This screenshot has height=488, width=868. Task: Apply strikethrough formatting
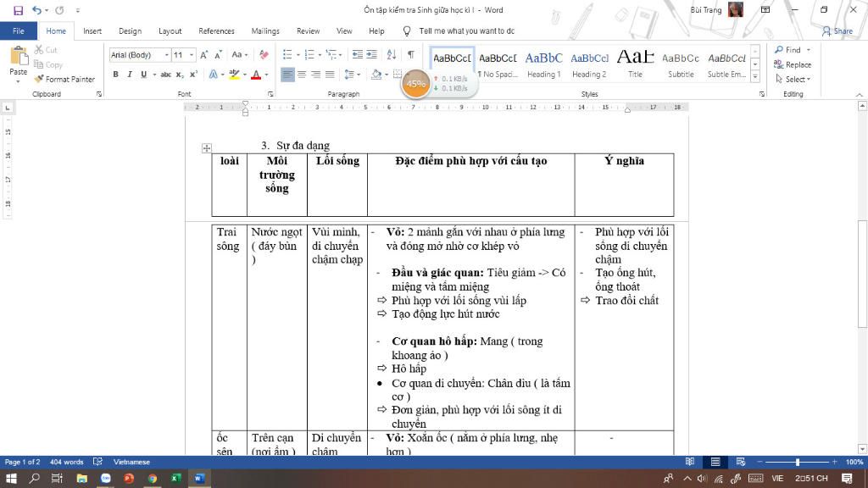pos(165,75)
